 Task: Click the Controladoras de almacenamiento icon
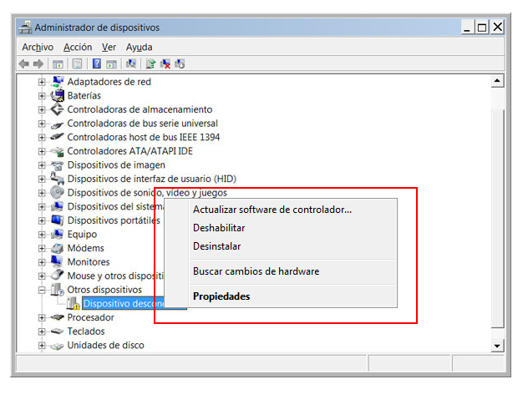[58, 109]
